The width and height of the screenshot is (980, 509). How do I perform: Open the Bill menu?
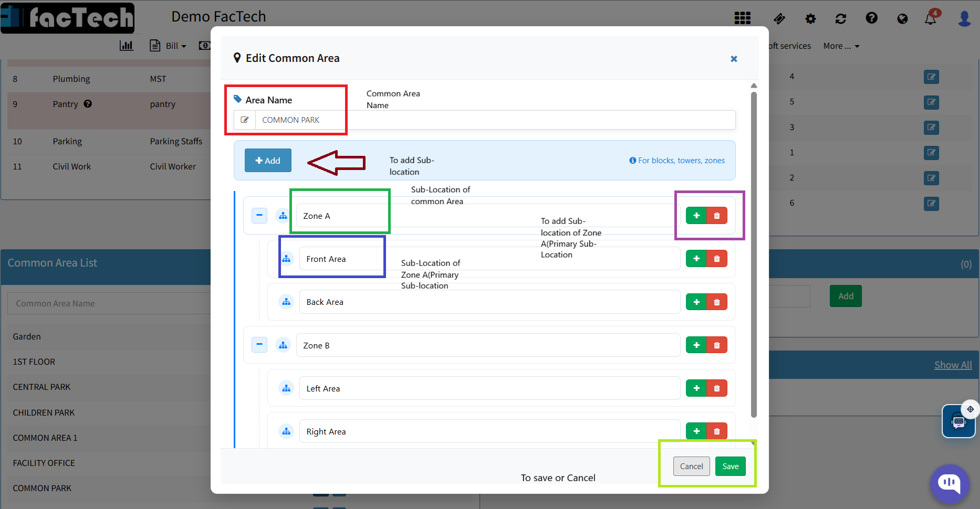tap(169, 46)
